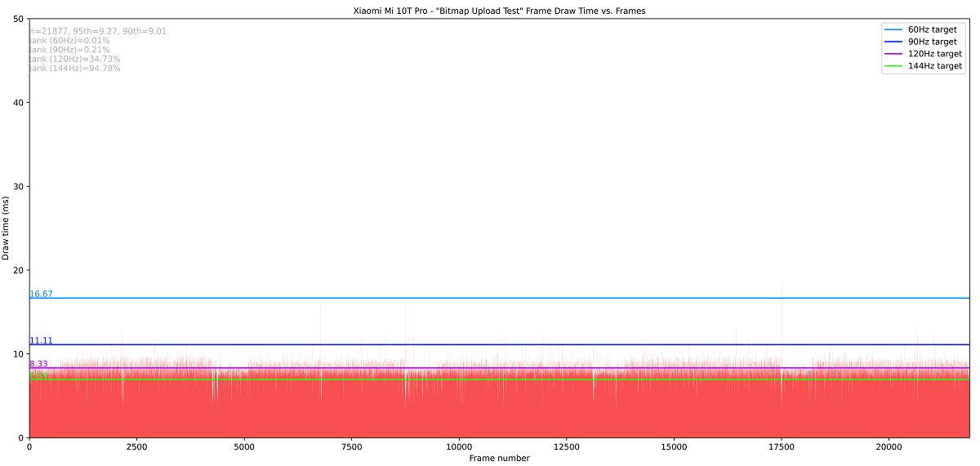Click the 60Hz target legend line sample
Screen dimensions: 980x466
coord(894,29)
